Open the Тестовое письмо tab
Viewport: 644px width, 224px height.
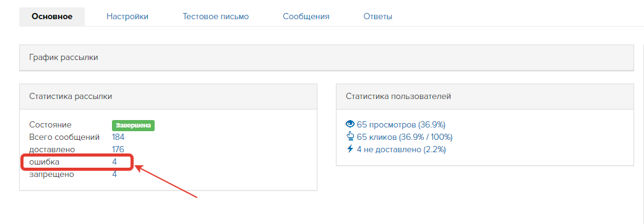[x=216, y=17]
